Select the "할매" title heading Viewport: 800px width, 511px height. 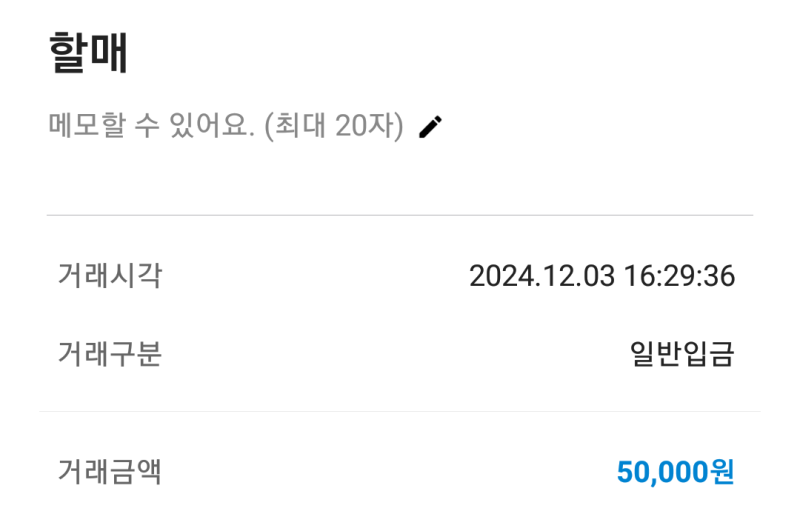pyautogui.click(x=88, y=55)
